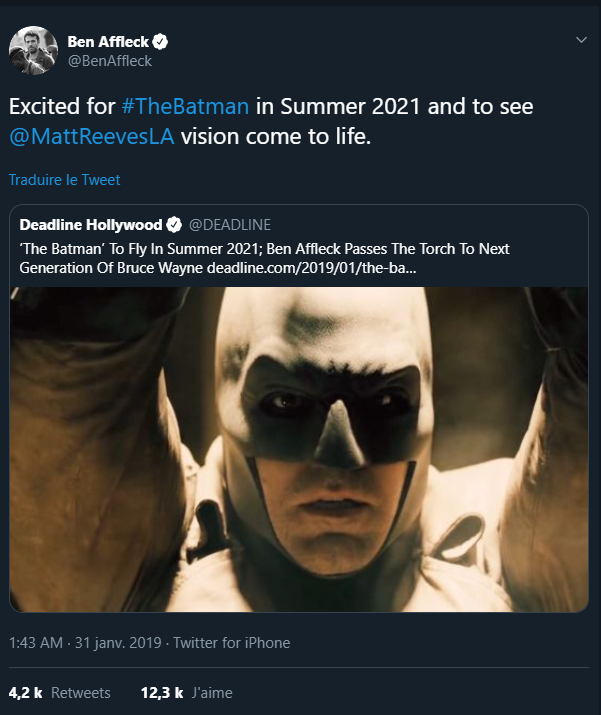Visit the @MattReevesLA mention profile
Screen dimensions: 601x715
(x=92, y=136)
